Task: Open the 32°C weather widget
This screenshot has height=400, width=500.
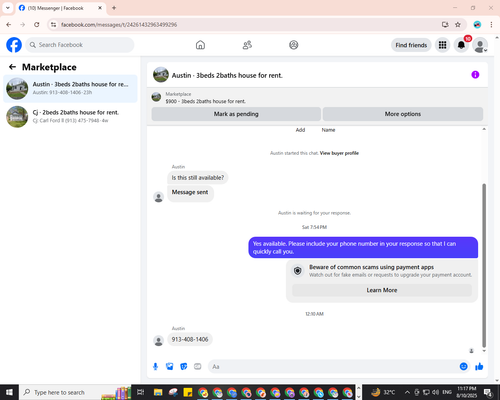Action: (383, 392)
